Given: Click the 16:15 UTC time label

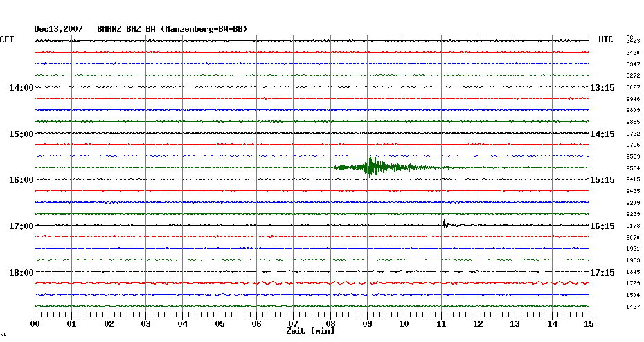Looking at the screenshot, I should point(602,226).
